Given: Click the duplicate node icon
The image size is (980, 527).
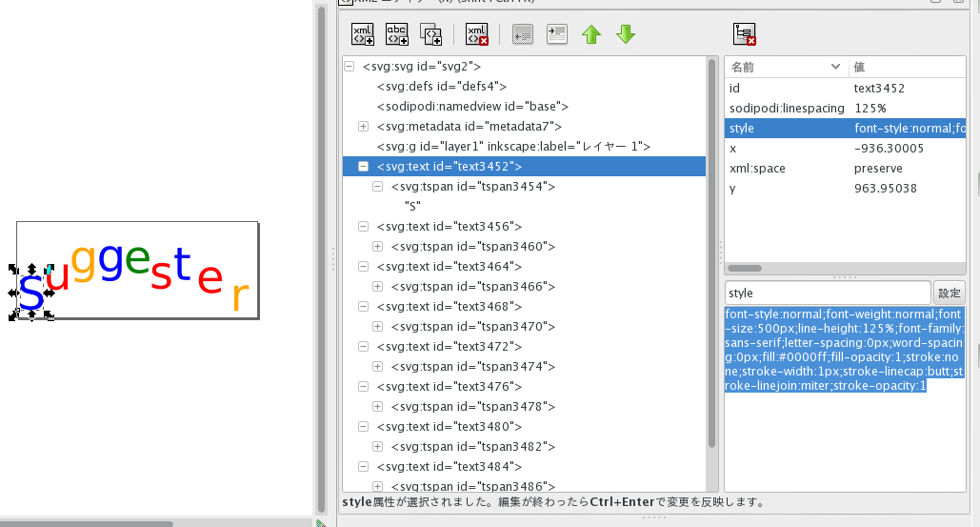Looking at the screenshot, I should click(430, 34).
